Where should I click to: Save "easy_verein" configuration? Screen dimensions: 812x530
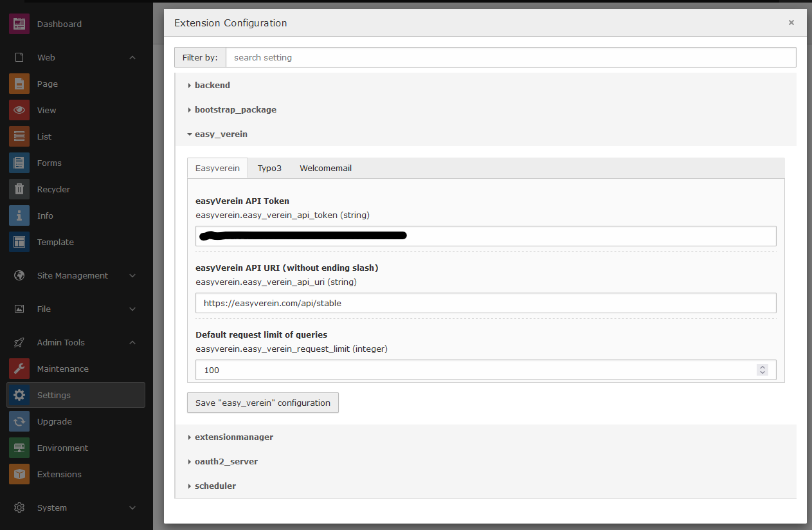(x=263, y=403)
